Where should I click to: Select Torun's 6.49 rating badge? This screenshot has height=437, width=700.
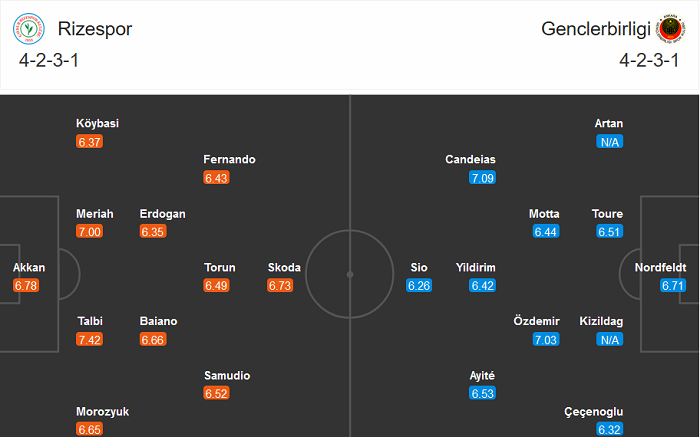point(217,286)
